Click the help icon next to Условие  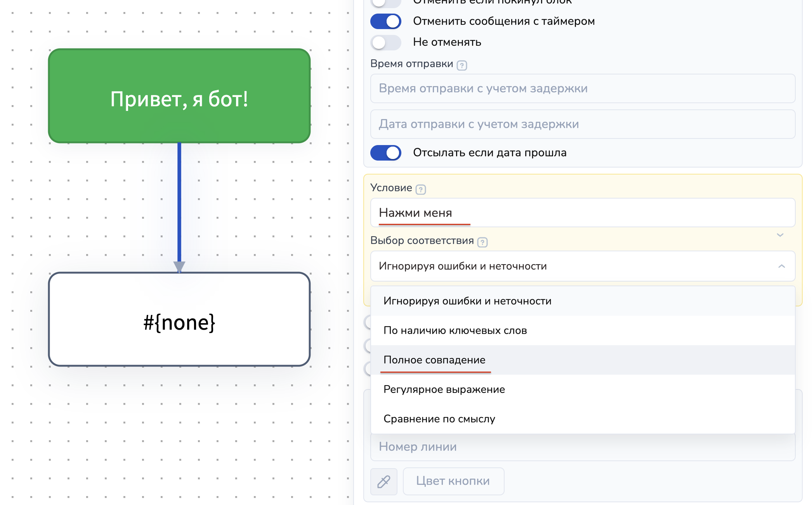(420, 189)
